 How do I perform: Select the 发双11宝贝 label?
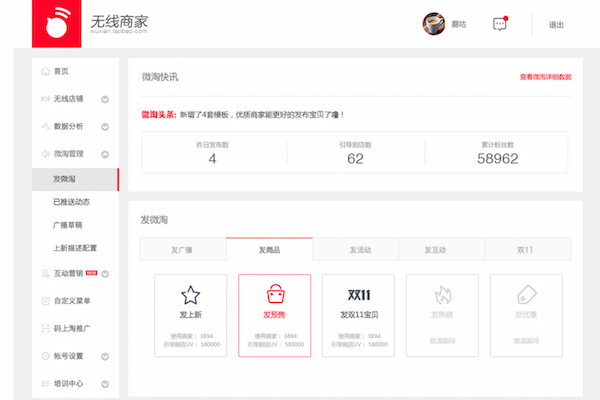[359, 315]
